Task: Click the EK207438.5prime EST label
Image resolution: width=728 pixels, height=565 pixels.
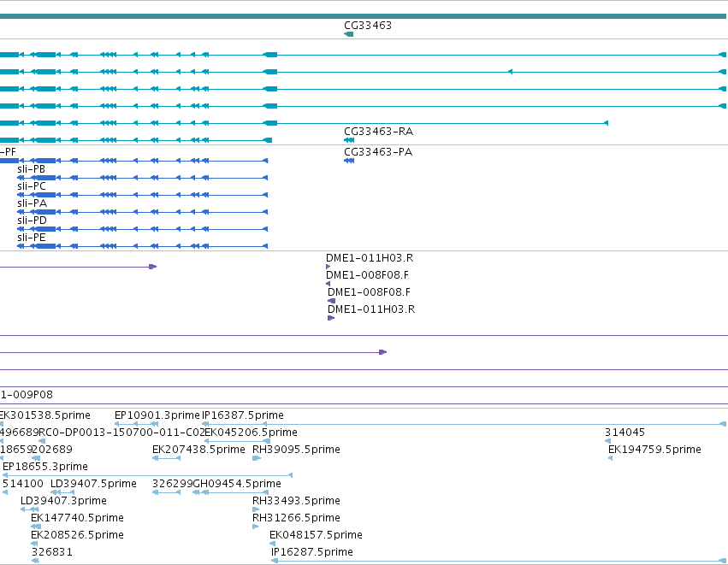Action: (x=198, y=450)
